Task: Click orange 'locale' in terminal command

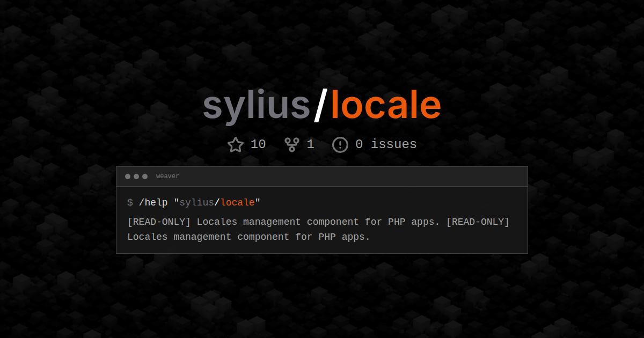Action: [238, 202]
